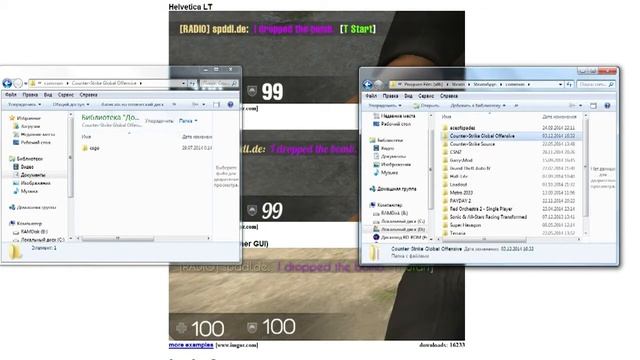This screenshot has height=360, width=640.
Task: Open Справка menu in game folders window
Action: 449,96
